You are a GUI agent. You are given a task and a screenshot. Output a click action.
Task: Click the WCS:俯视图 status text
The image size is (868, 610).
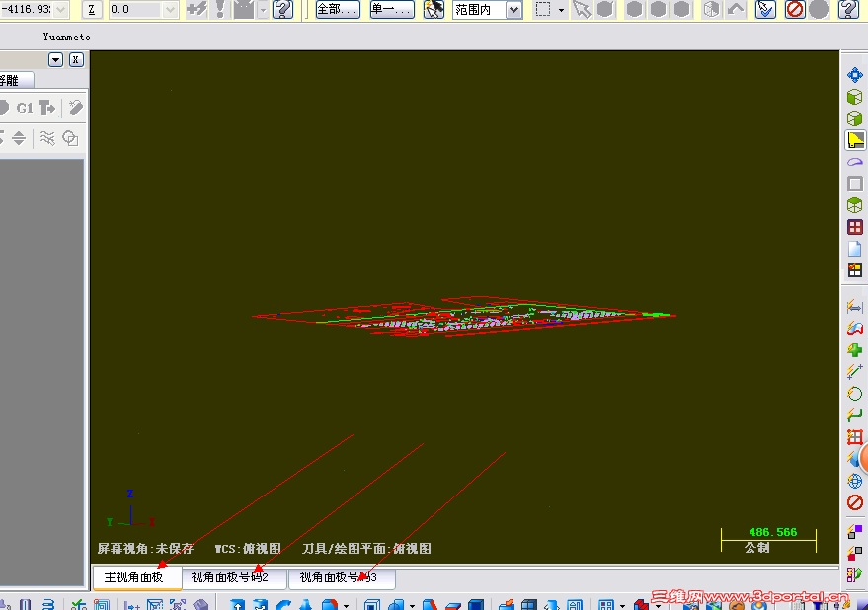248,549
